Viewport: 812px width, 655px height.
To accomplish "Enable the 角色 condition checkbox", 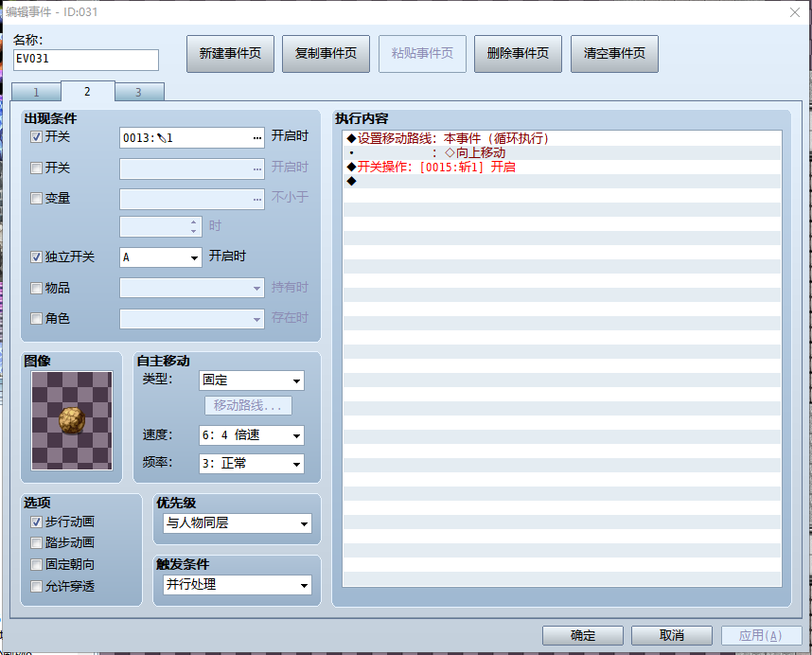I will click(x=36, y=318).
